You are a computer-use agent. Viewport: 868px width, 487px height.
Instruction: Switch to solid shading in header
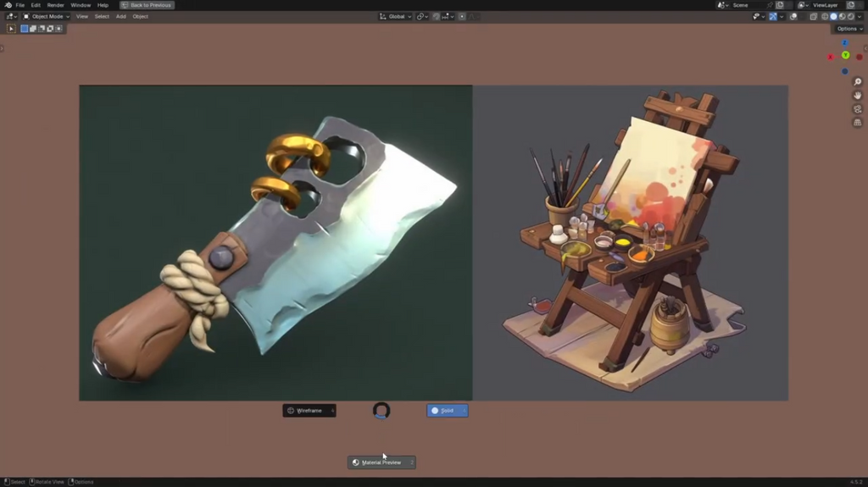pos(834,17)
